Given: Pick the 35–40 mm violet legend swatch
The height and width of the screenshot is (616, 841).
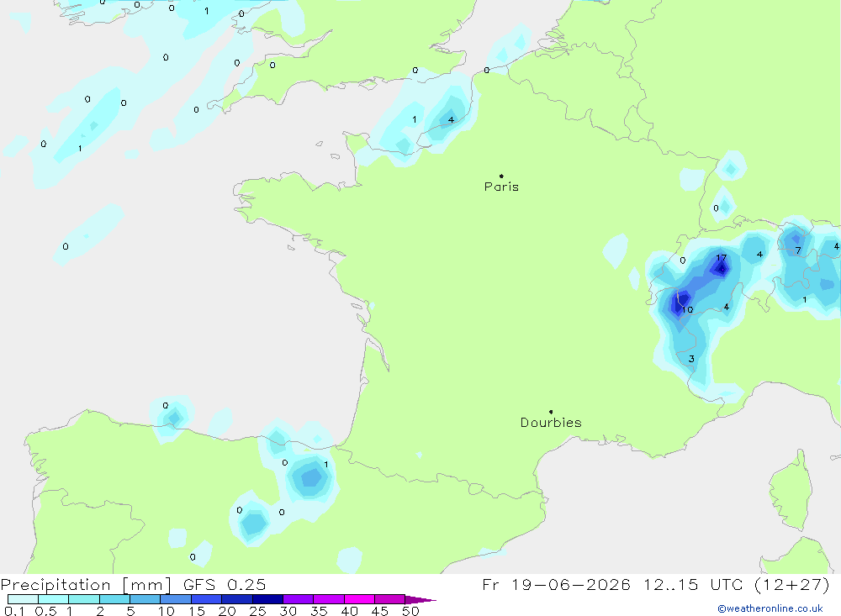Looking at the screenshot, I should point(329,599).
